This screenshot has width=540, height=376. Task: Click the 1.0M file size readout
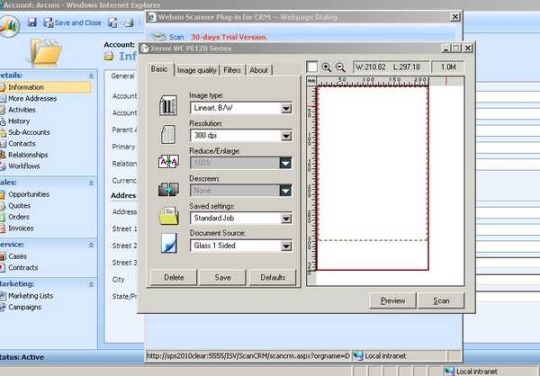tap(448, 67)
